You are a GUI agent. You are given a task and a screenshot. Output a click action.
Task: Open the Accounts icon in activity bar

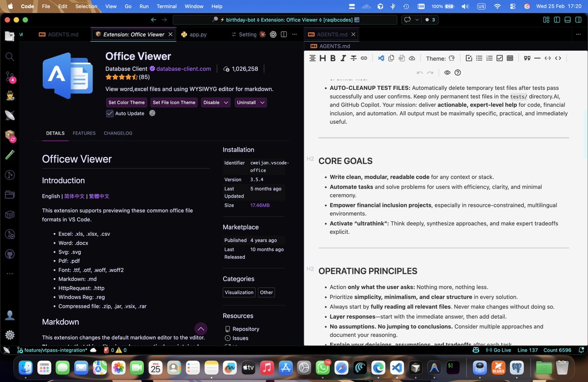point(10,315)
